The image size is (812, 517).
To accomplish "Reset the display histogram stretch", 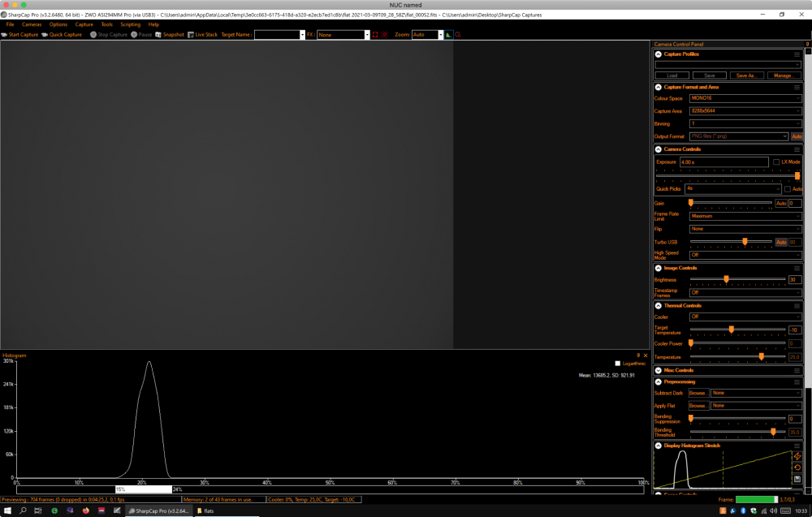I will tap(797, 467).
